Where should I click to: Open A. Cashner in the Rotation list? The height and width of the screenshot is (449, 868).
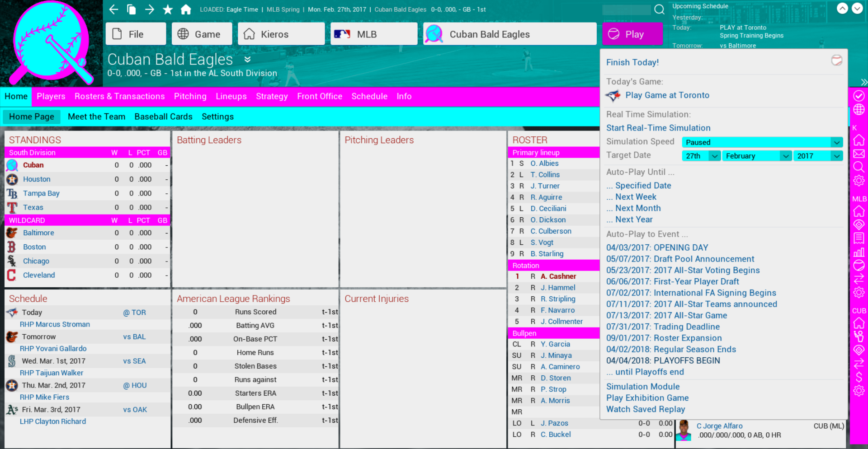(x=558, y=276)
